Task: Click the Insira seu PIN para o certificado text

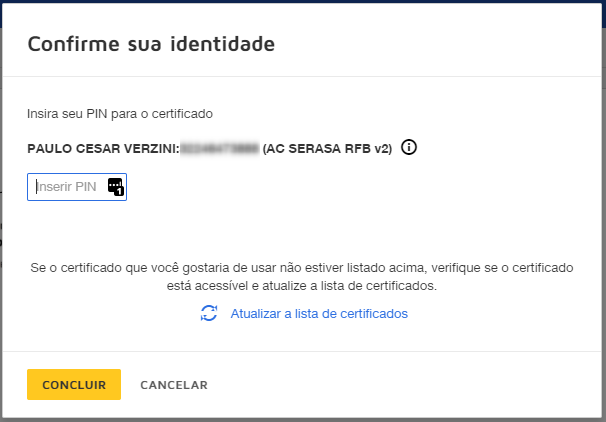Action: coord(120,114)
